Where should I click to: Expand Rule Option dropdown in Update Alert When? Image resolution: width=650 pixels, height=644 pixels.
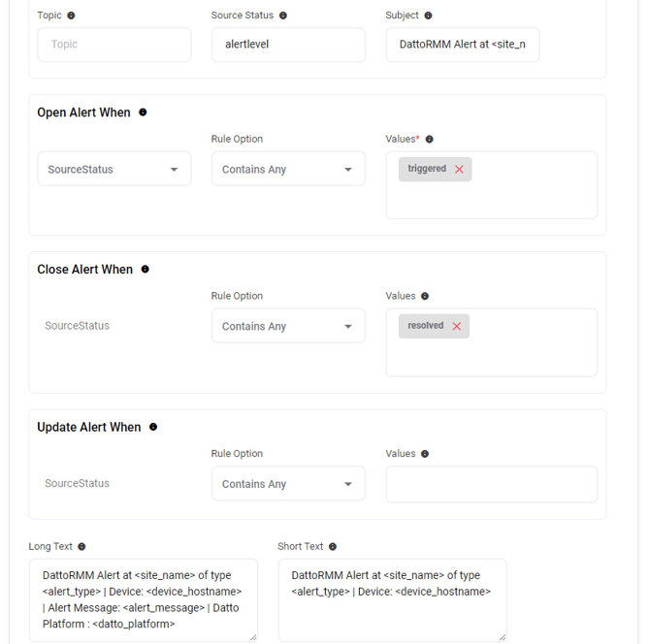pyautogui.click(x=288, y=484)
